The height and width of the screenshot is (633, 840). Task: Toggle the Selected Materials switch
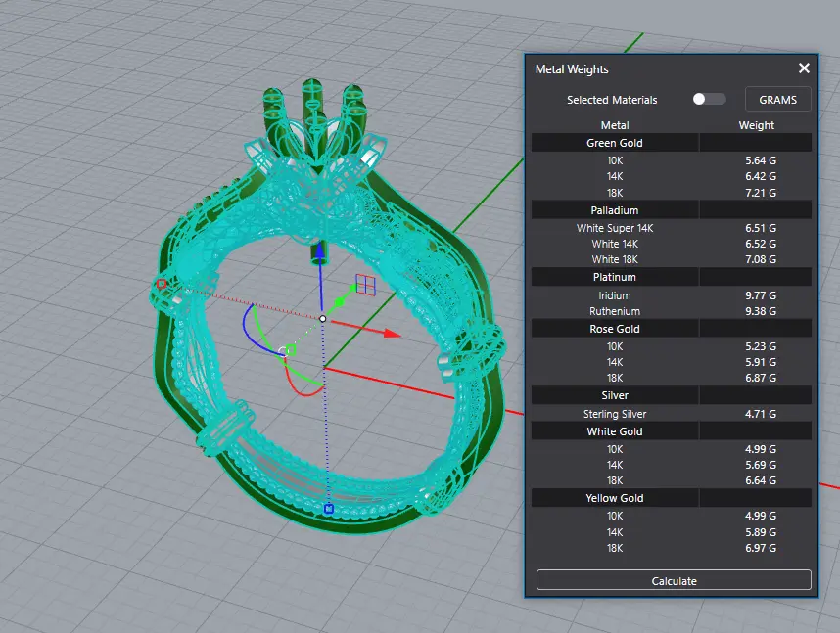709,99
